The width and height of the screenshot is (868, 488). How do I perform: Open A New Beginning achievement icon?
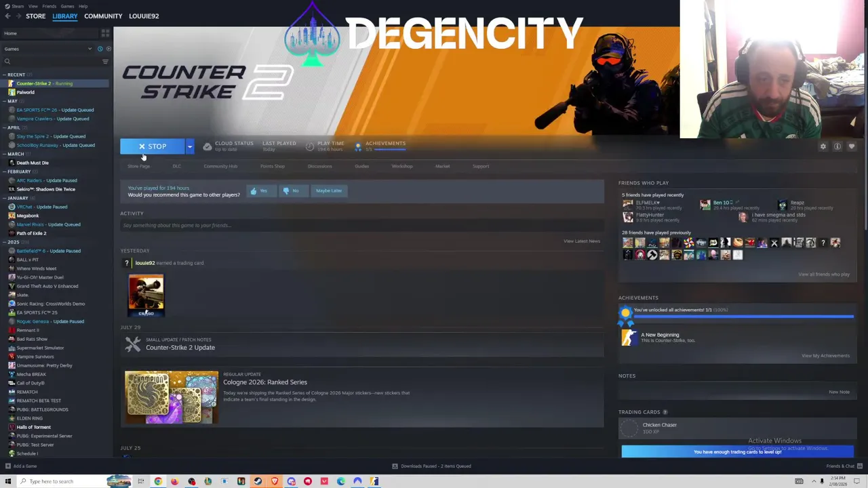click(x=629, y=338)
